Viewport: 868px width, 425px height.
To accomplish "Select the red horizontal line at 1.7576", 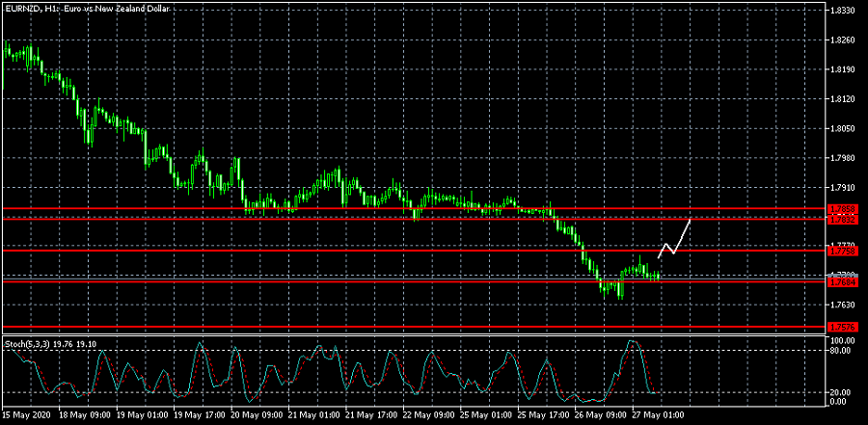I will 414,327.
